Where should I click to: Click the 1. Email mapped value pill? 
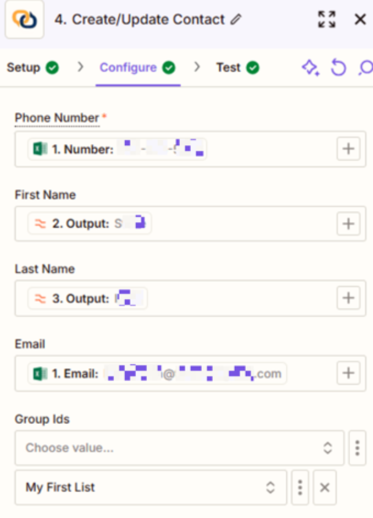157,373
